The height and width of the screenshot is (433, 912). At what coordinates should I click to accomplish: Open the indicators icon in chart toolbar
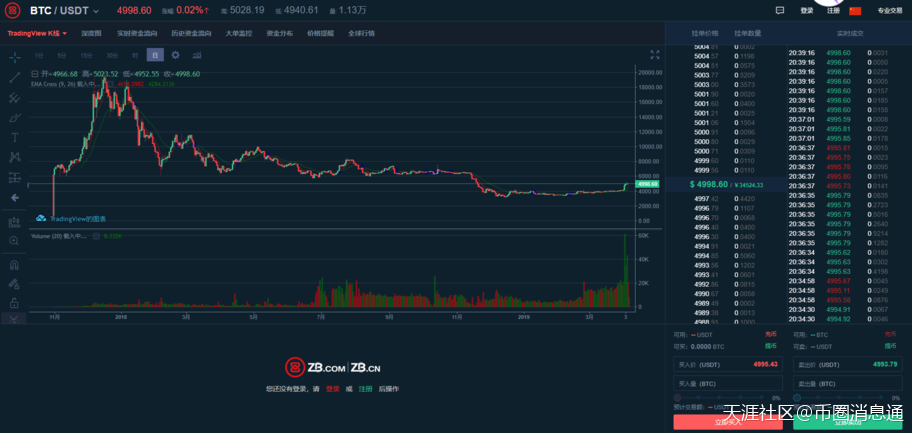[197, 55]
